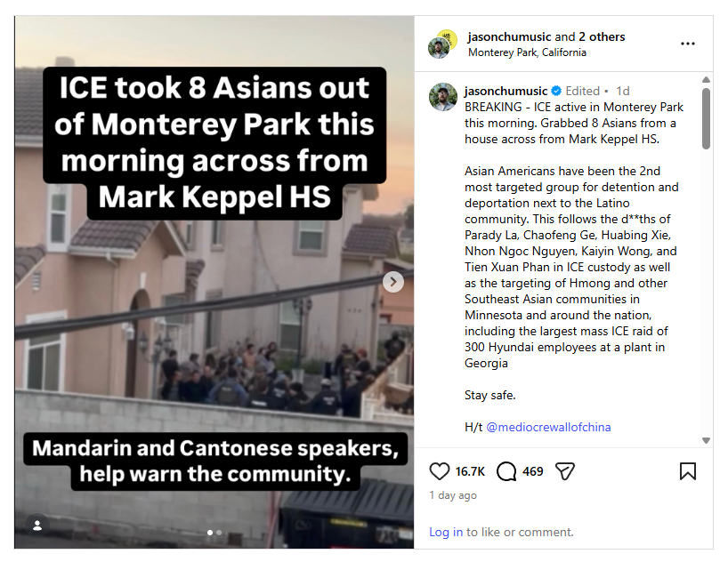Select the second carousel dot indicator

[x=219, y=533]
